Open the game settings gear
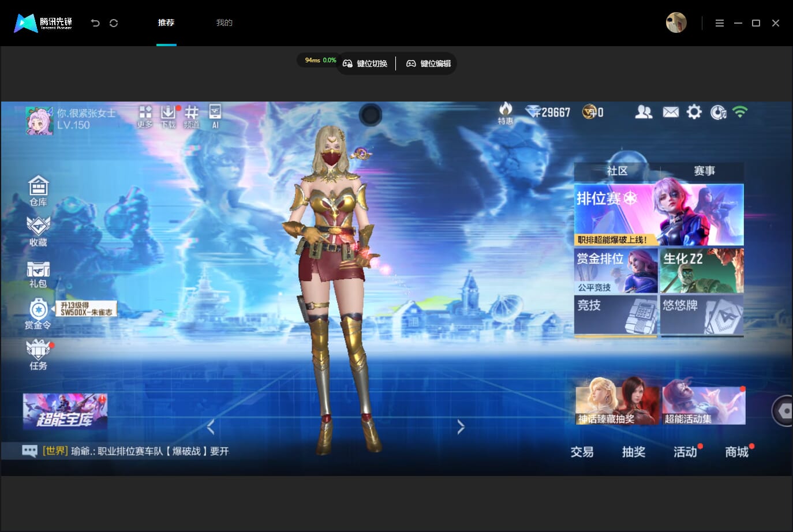793x532 pixels. tap(694, 112)
